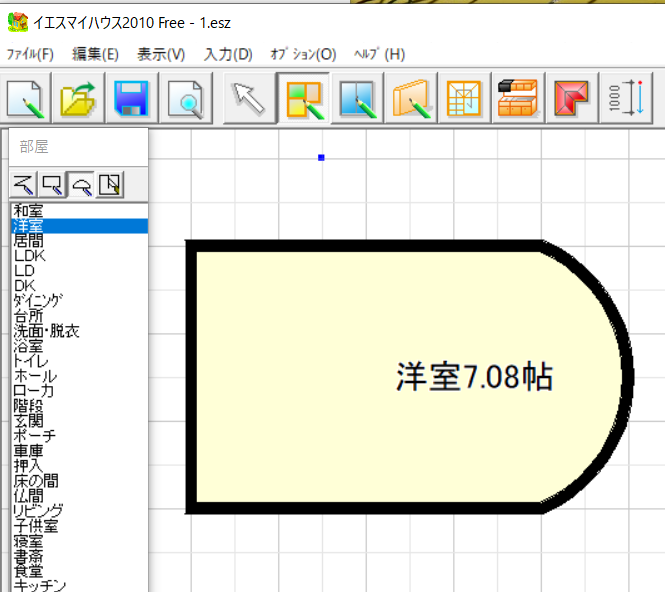Select 寝室 in the room list

[x=79, y=541]
